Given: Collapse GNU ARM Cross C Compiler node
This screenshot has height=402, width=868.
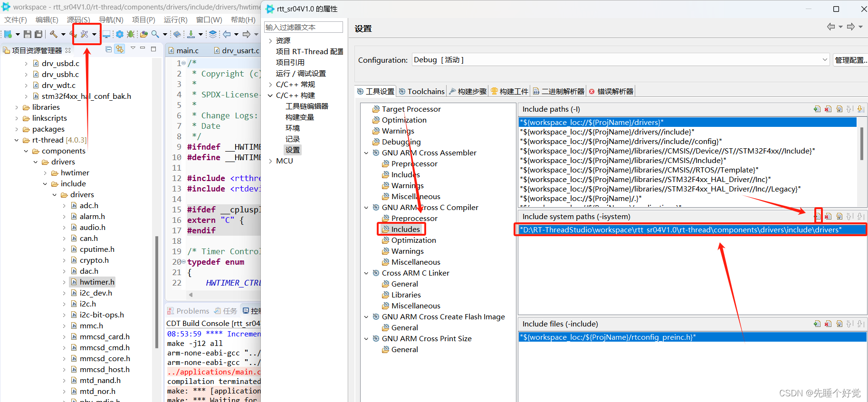Looking at the screenshot, I should (x=366, y=208).
